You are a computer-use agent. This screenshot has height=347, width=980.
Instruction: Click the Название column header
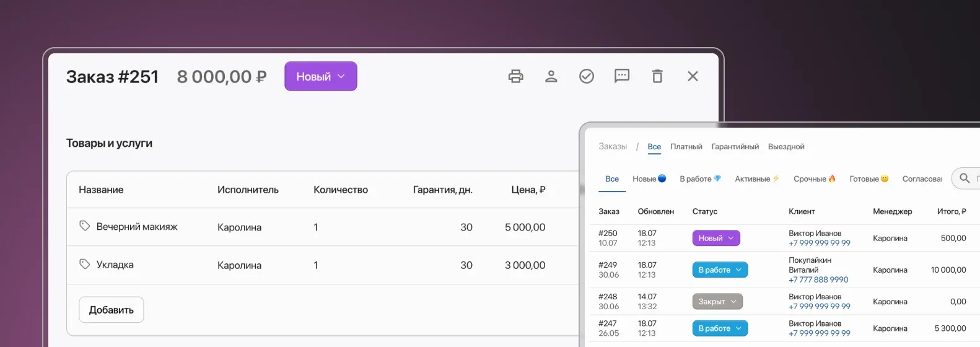101,190
